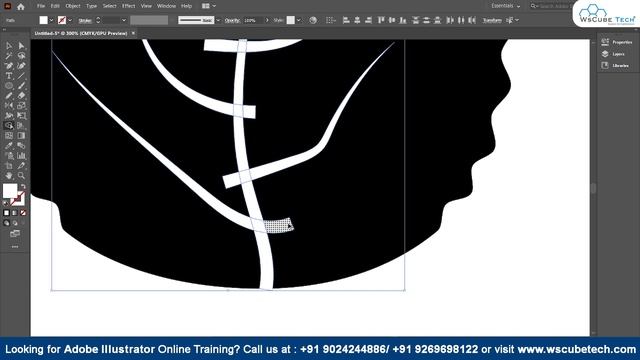The image size is (640, 360).
Task: Activate large Fill swatch in toolbar
Action: [x=10, y=191]
